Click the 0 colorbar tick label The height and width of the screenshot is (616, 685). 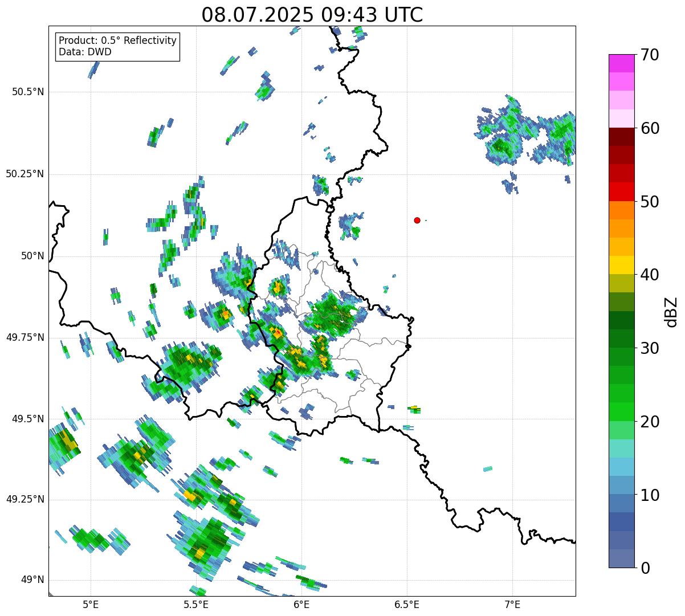tap(645, 568)
